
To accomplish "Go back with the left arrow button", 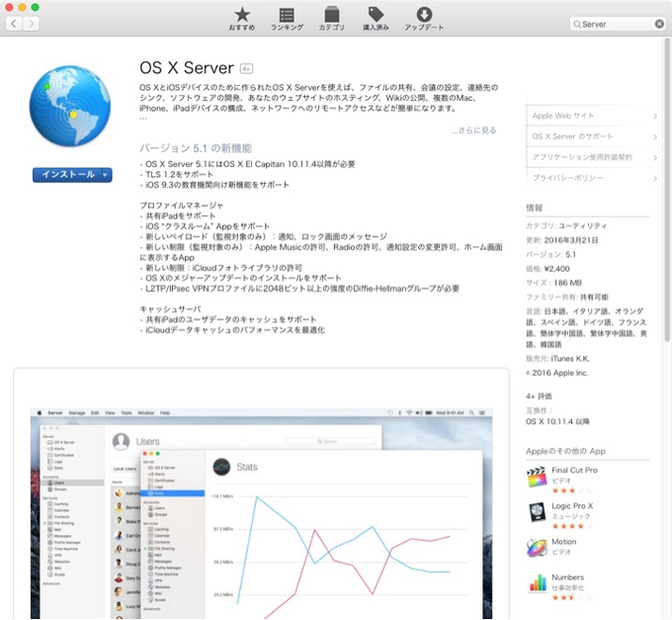I will (14, 24).
